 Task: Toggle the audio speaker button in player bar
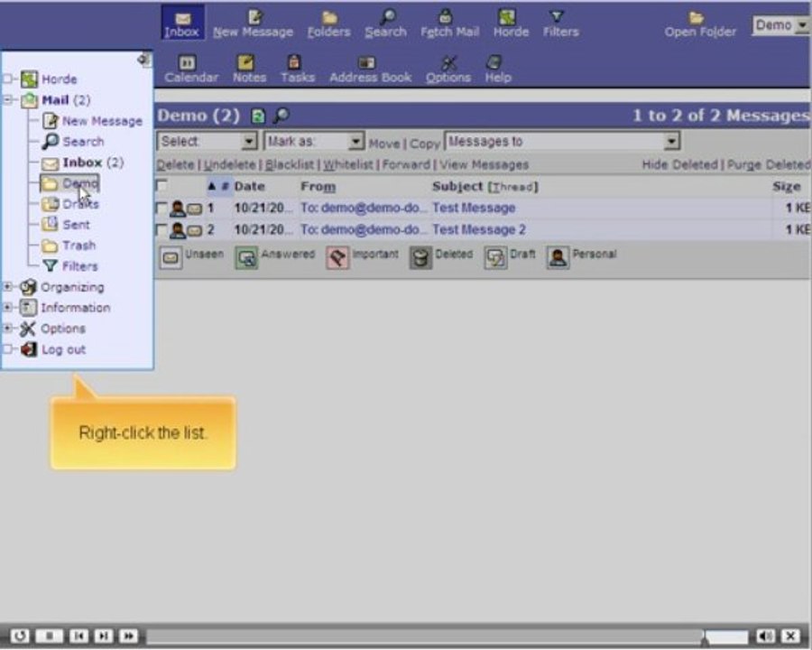pyautogui.click(x=765, y=636)
